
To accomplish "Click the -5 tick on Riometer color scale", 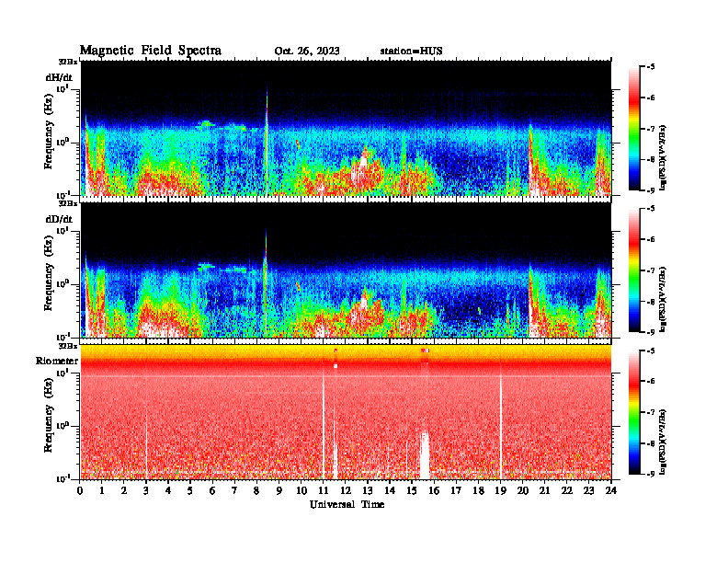I will pyautogui.click(x=651, y=351).
